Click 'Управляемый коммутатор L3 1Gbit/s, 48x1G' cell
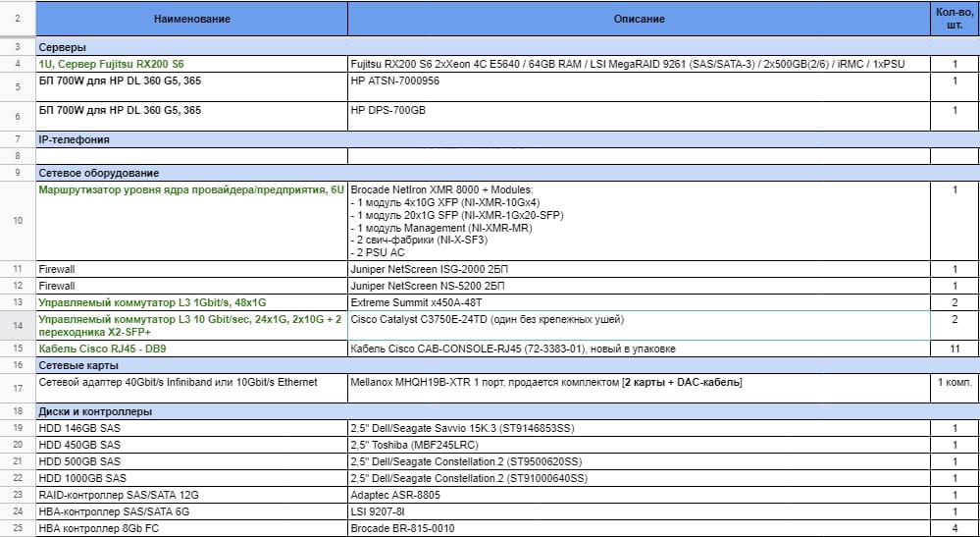 coord(192,303)
